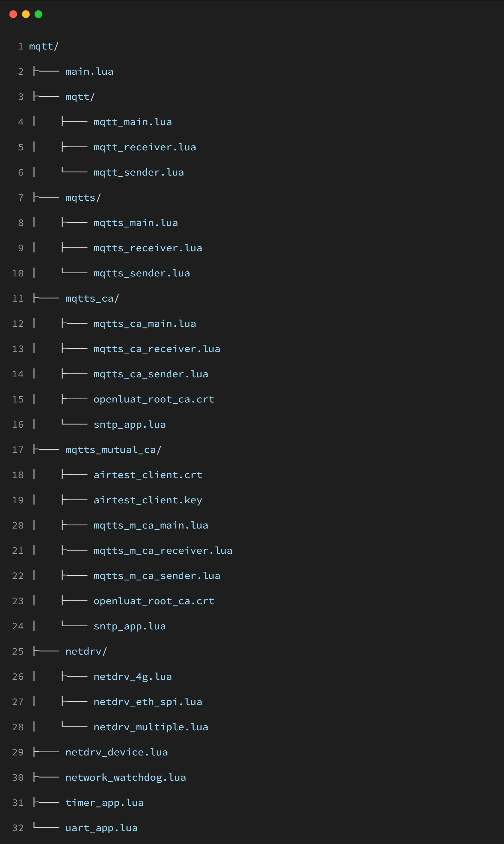
Task: Click the mqtts/ folder name
Action: point(83,197)
